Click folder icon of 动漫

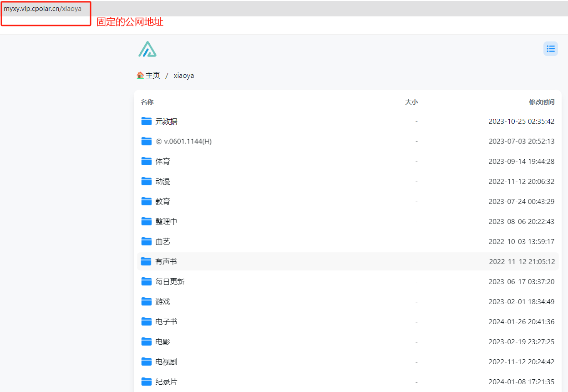pyautogui.click(x=147, y=181)
